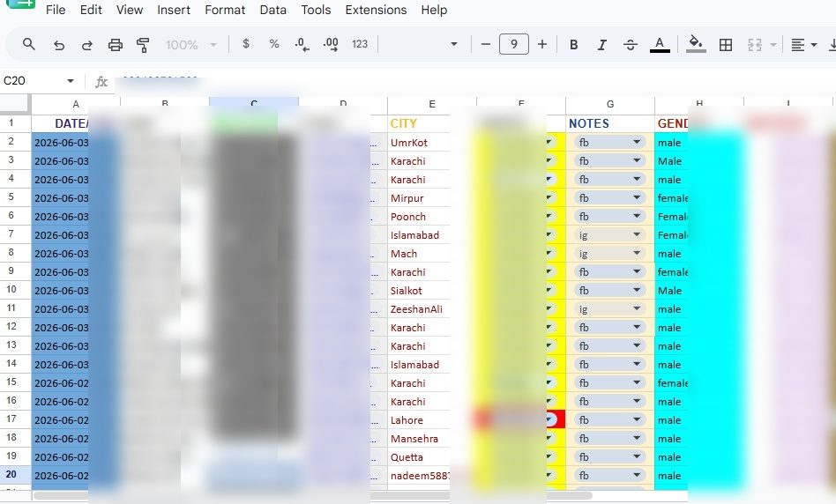Open merge cells options arrow
The width and height of the screenshot is (836, 504).
(x=773, y=45)
